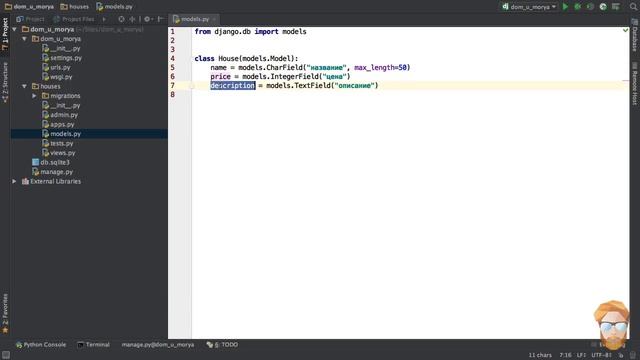Image resolution: width=640 pixels, height=360 pixels.
Task: Open the run configuration dom_u_morya dropdown
Action: coord(529,7)
